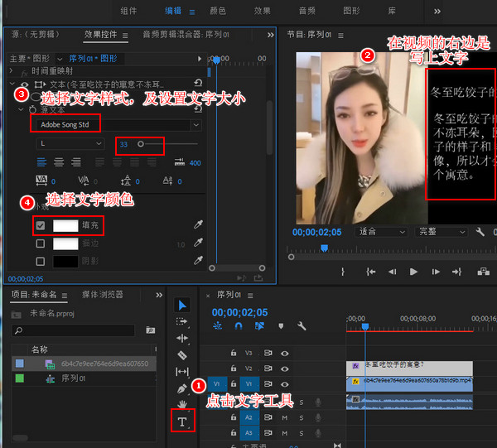Collapse the 源文本 section
497x448 pixels.
pyautogui.click(x=21, y=109)
